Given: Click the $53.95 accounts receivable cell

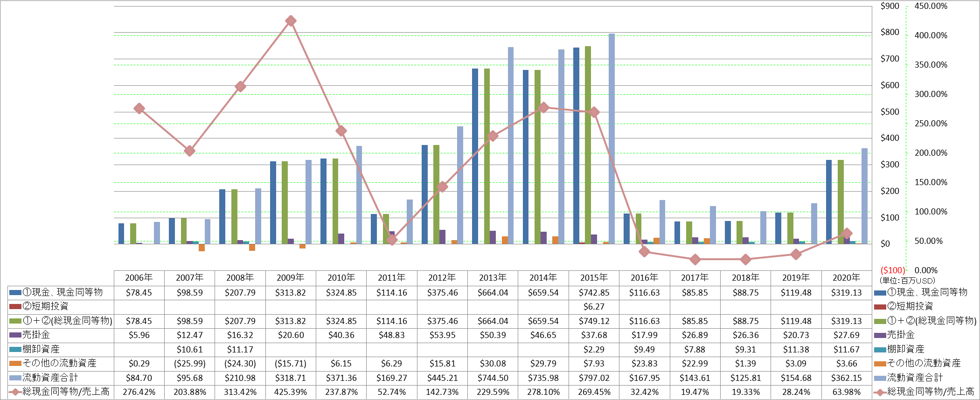Looking at the screenshot, I should click(442, 335).
